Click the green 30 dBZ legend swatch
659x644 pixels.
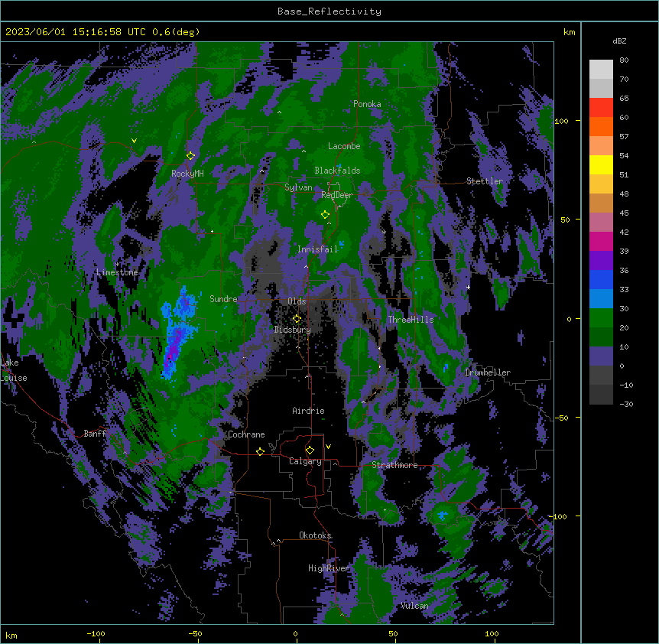pyautogui.click(x=601, y=318)
